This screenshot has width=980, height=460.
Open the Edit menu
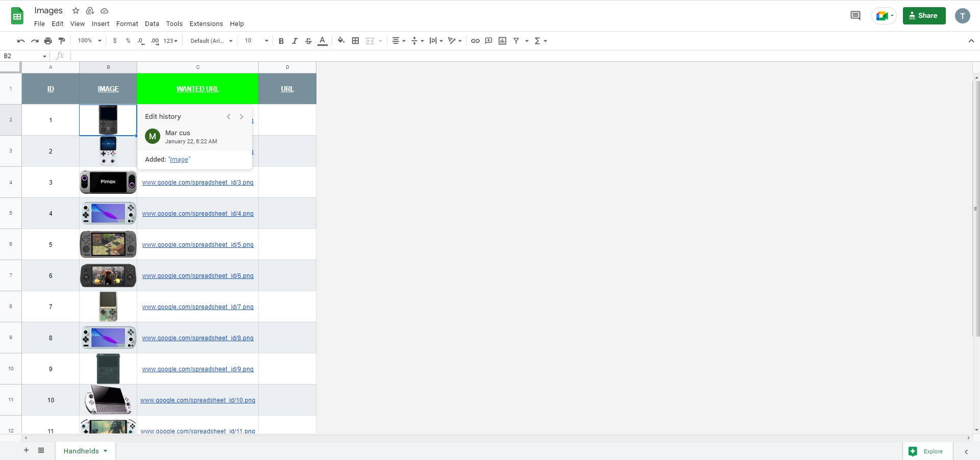[58, 24]
